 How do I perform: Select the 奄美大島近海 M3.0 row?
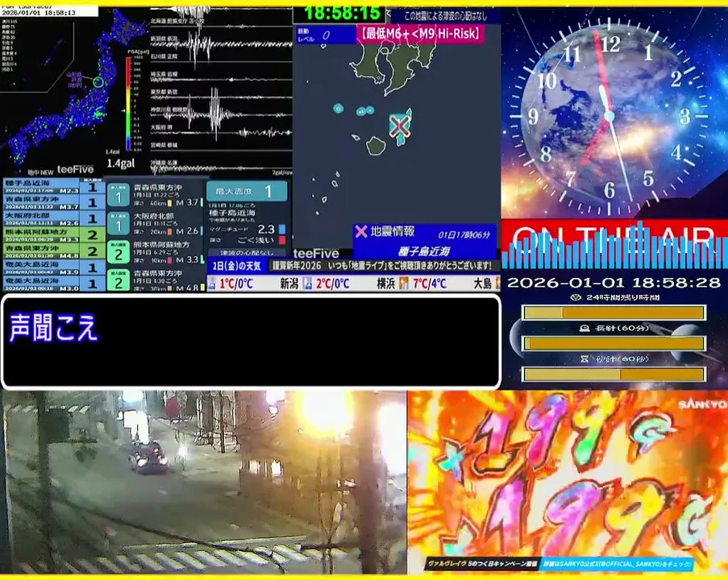(x=54, y=283)
